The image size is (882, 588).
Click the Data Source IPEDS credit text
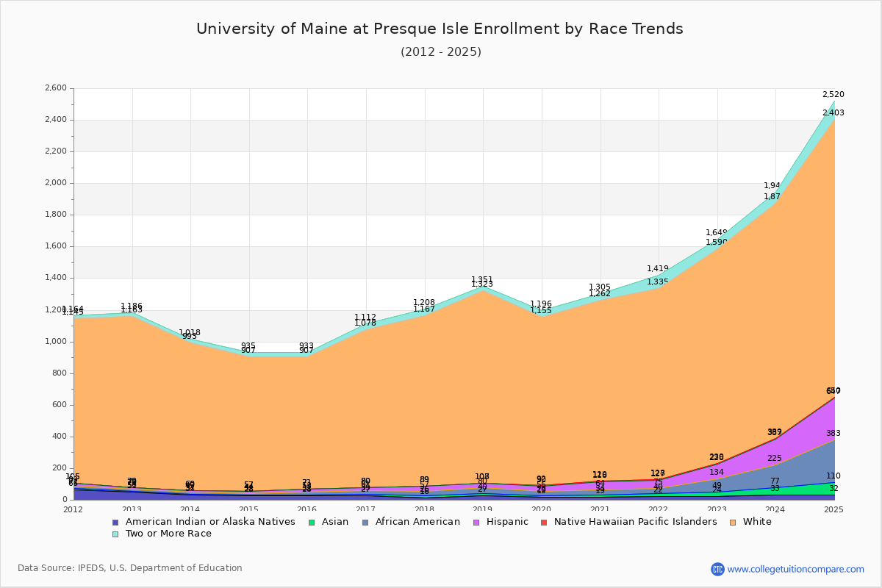pos(130,568)
